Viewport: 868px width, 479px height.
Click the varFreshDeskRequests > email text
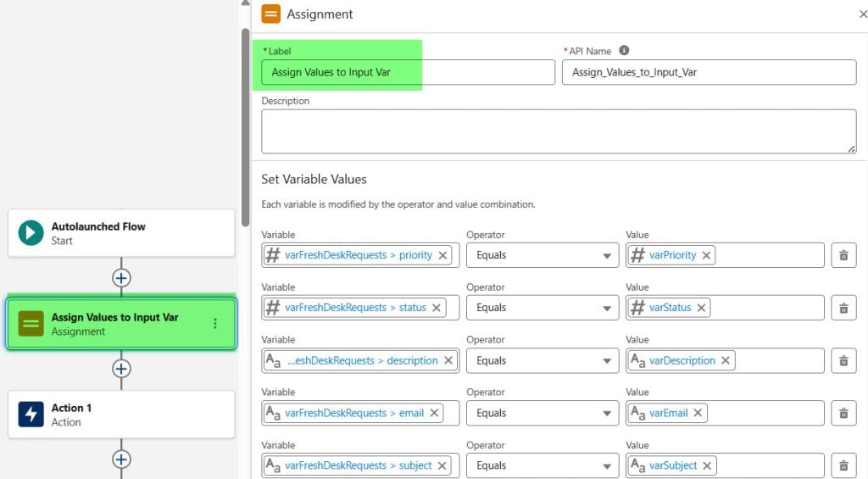(354, 413)
